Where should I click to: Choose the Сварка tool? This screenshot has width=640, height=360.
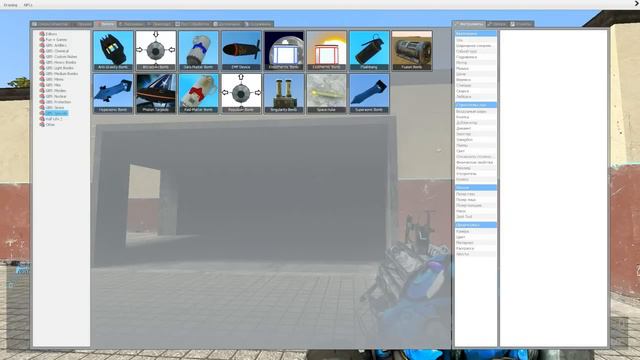pyautogui.click(x=476, y=91)
